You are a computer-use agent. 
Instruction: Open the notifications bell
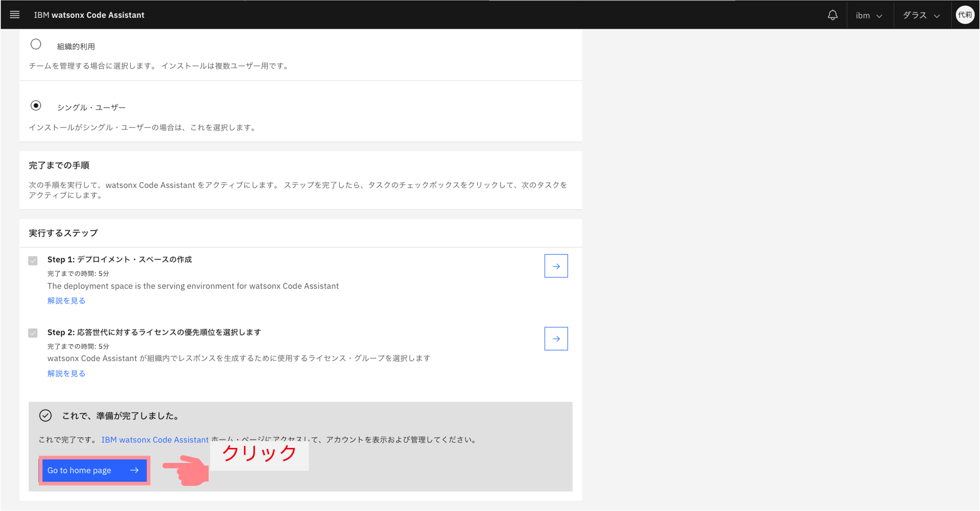pos(832,15)
